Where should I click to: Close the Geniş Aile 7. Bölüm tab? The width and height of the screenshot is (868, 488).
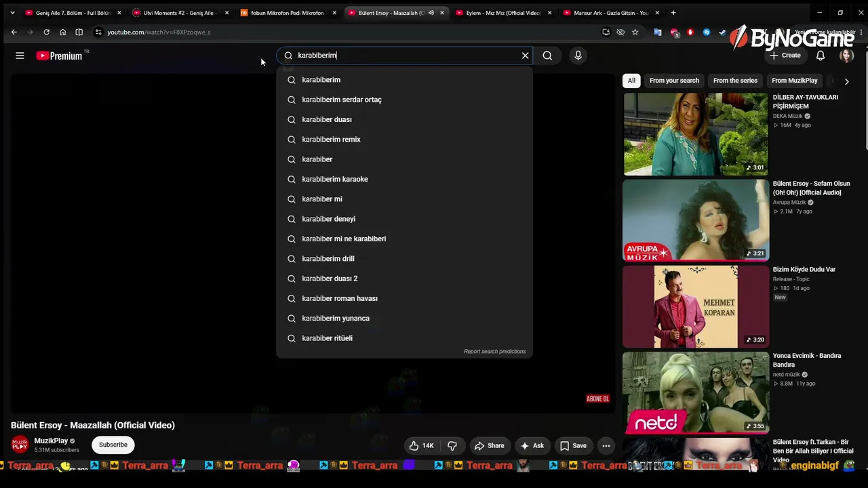[119, 13]
